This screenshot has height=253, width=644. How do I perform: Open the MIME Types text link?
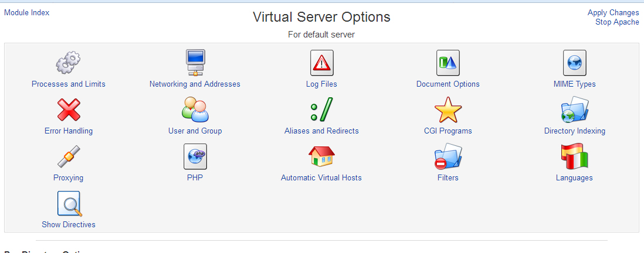click(575, 84)
